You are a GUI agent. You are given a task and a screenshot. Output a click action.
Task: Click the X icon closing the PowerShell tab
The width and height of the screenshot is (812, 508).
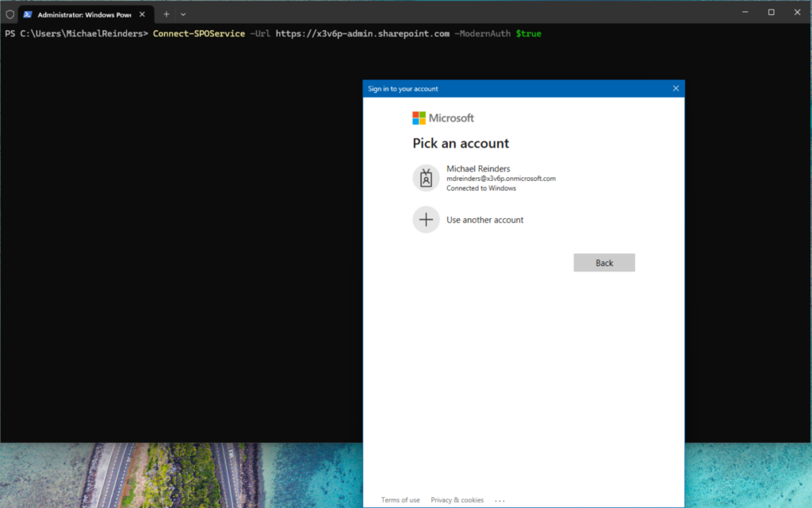(x=142, y=13)
